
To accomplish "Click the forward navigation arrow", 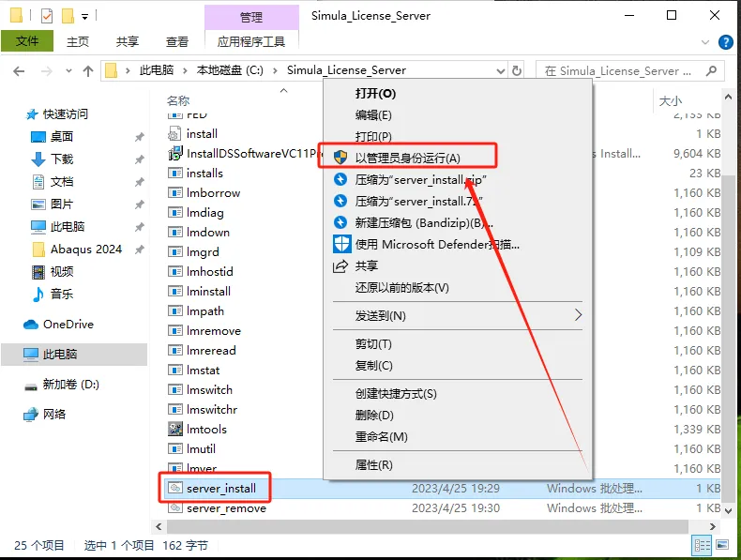I will coord(47,71).
